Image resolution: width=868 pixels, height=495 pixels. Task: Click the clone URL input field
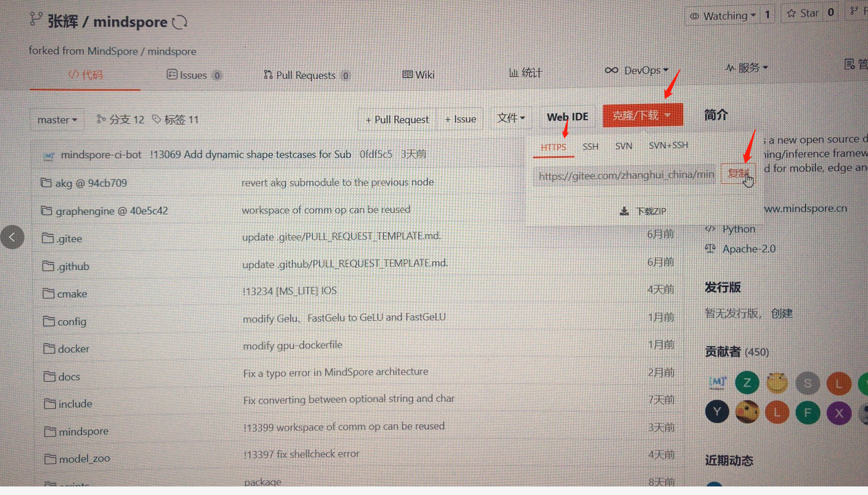tap(625, 175)
